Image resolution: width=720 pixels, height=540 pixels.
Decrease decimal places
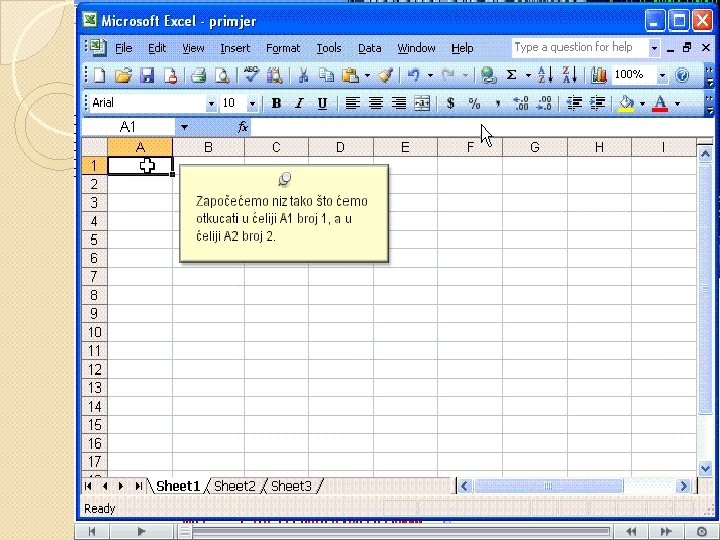point(544,104)
